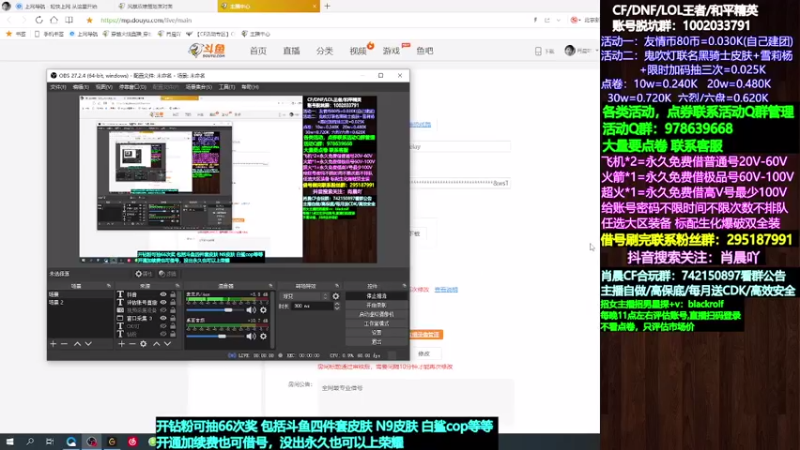Viewport: 800px width, 450px height.
Task: Toggle visibility of the first text source
Action: 163,294
